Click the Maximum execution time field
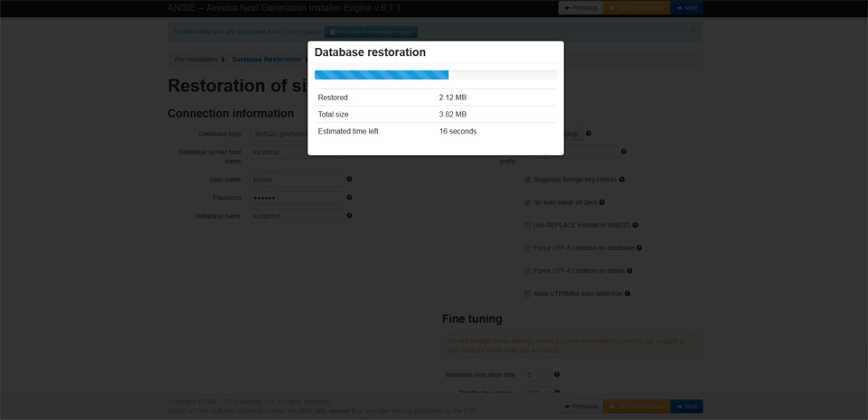The image size is (868, 420). (x=538, y=375)
